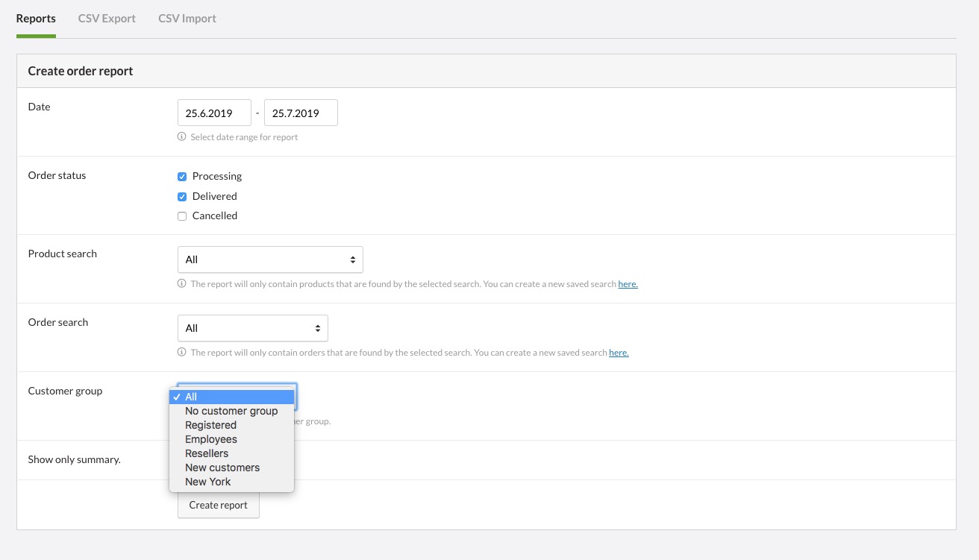Click the 'Select date range for report' hint

(244, 137)
